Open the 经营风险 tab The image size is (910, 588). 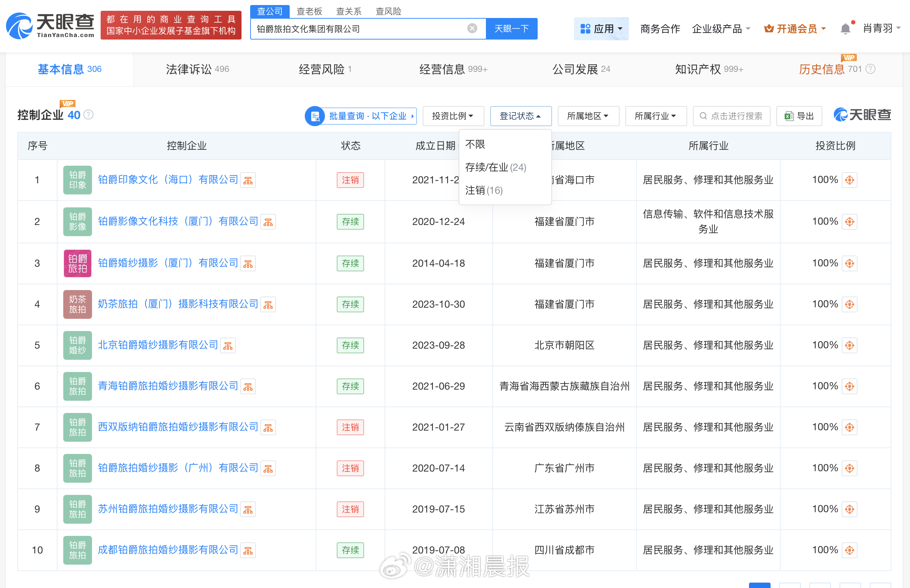point(325,69)
